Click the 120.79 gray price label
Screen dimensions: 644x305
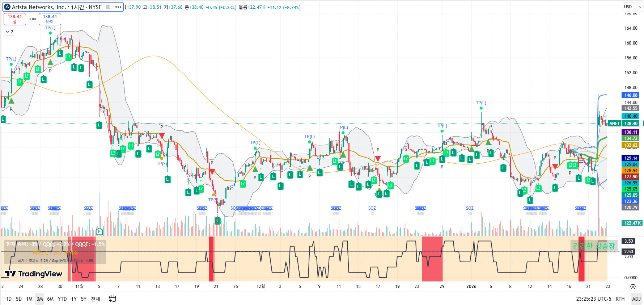pos(631,208)
